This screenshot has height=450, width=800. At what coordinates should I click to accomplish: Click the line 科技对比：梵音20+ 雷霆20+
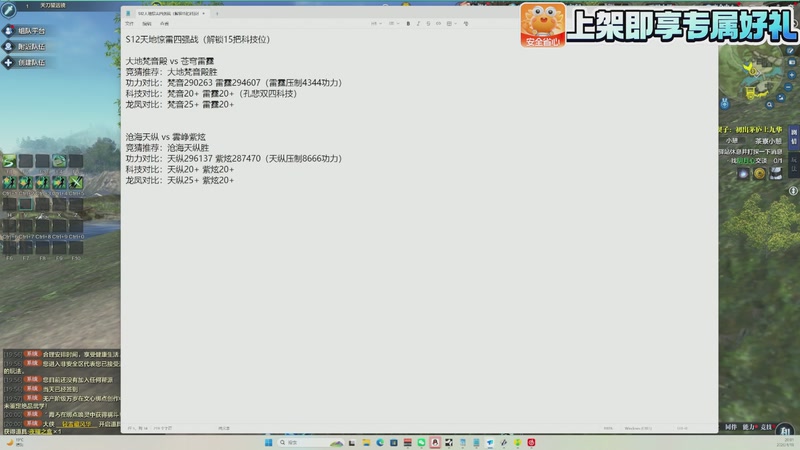coord(211,93)
